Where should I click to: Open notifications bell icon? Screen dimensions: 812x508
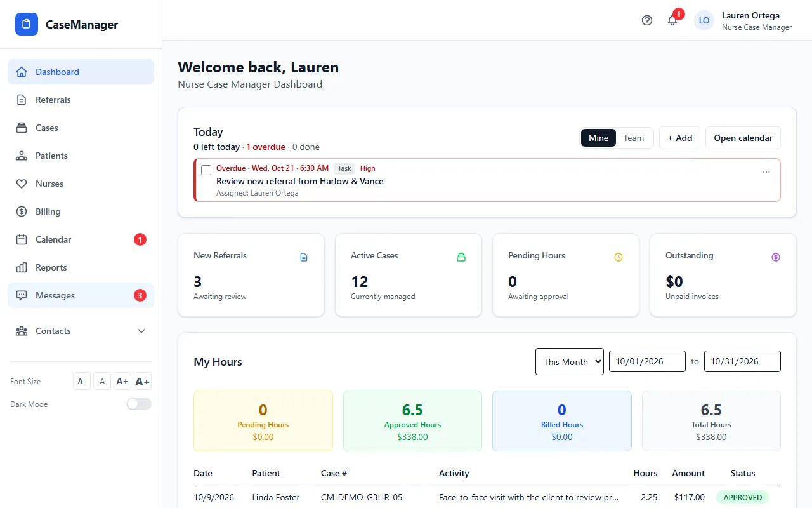(x=672, y=20)
